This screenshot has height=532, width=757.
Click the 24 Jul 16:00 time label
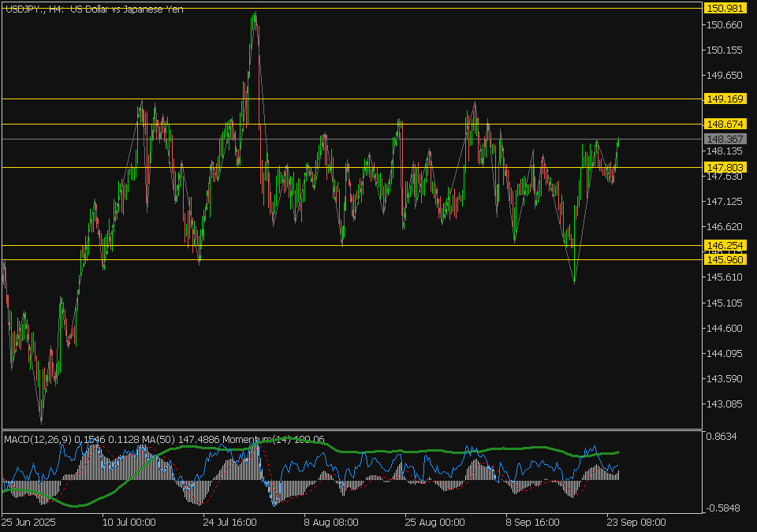229,523
